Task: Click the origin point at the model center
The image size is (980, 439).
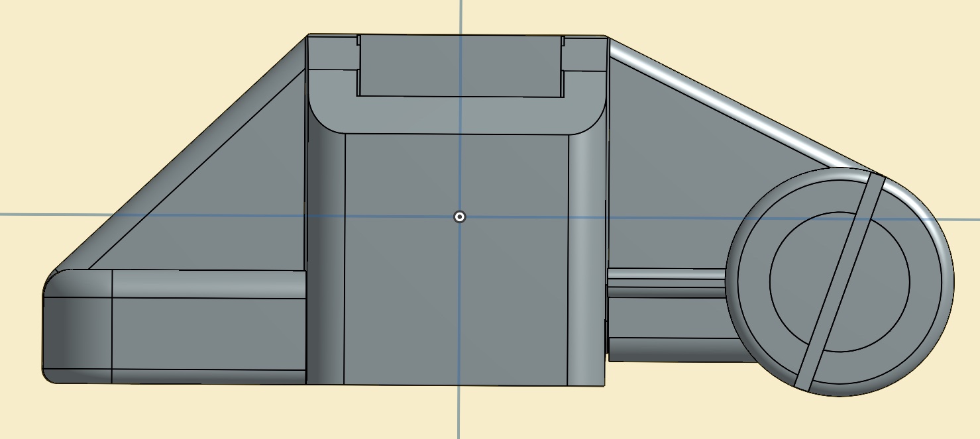Action: coord(459,217)
